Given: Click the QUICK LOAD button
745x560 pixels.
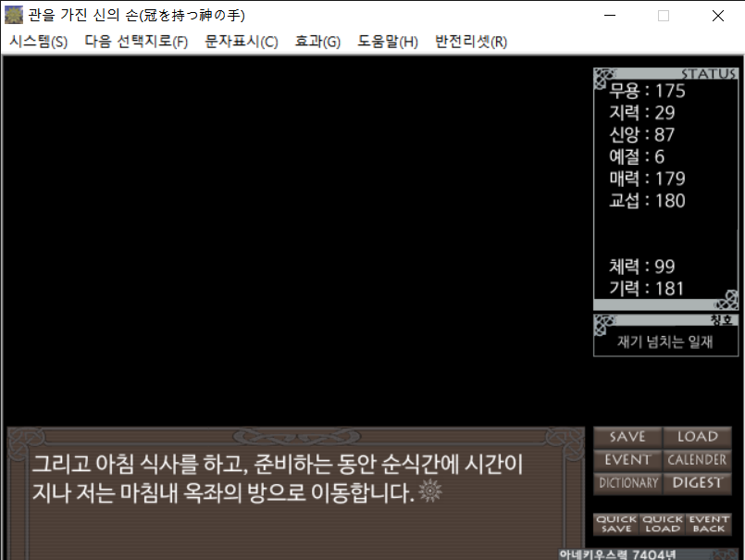Looking at the screenshot, I should [x=663, y=524].
